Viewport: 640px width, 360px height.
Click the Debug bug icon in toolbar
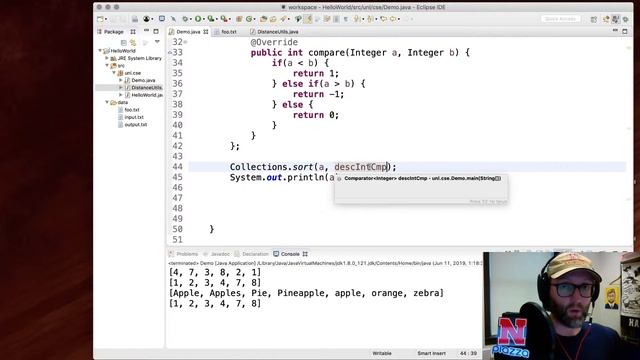click(x=185, y=19)
